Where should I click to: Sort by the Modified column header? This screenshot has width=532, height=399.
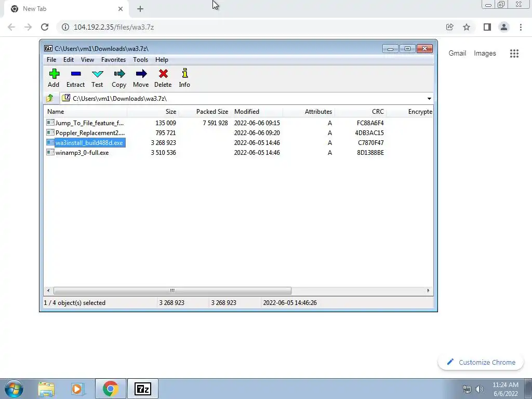(257, 112)
